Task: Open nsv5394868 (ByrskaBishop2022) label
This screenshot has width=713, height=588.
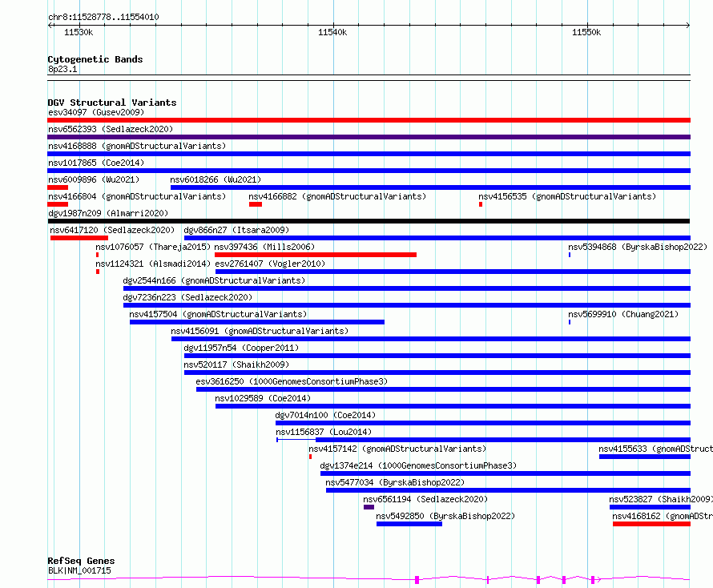Action: [x=638, y=247]
